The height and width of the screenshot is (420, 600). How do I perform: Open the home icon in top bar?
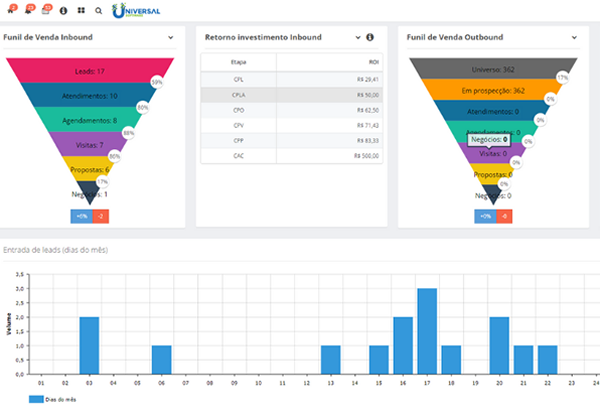(x=11, y=11)
